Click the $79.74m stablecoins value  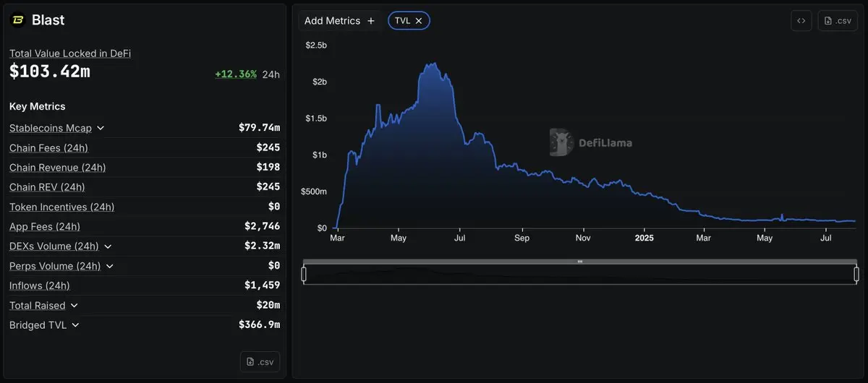click(259, 128)
